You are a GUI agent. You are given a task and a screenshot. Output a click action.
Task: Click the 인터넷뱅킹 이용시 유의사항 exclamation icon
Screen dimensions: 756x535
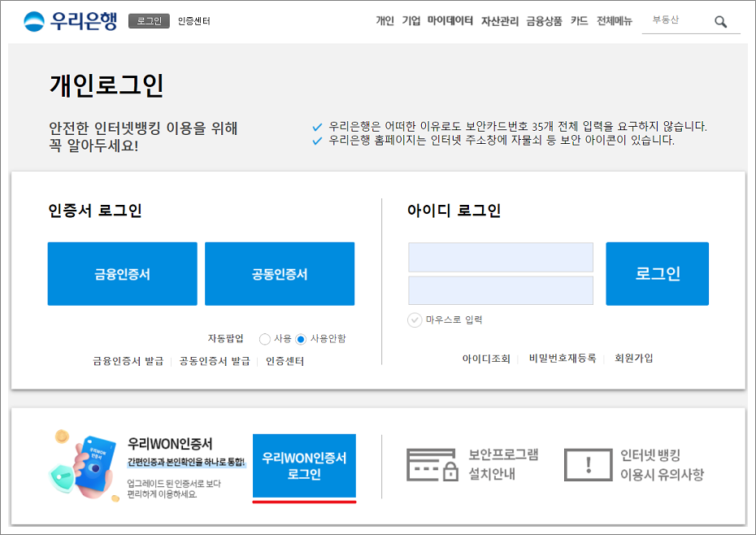click(x=589, y=464)
